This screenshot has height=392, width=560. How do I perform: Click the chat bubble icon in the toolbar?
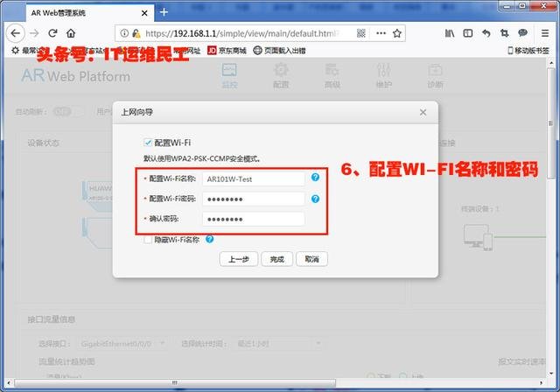coord(522,33)
